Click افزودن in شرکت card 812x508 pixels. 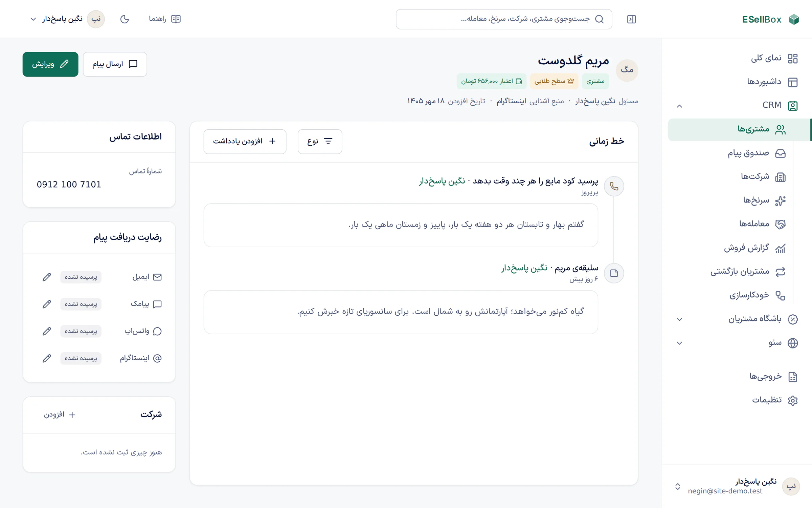60,415
